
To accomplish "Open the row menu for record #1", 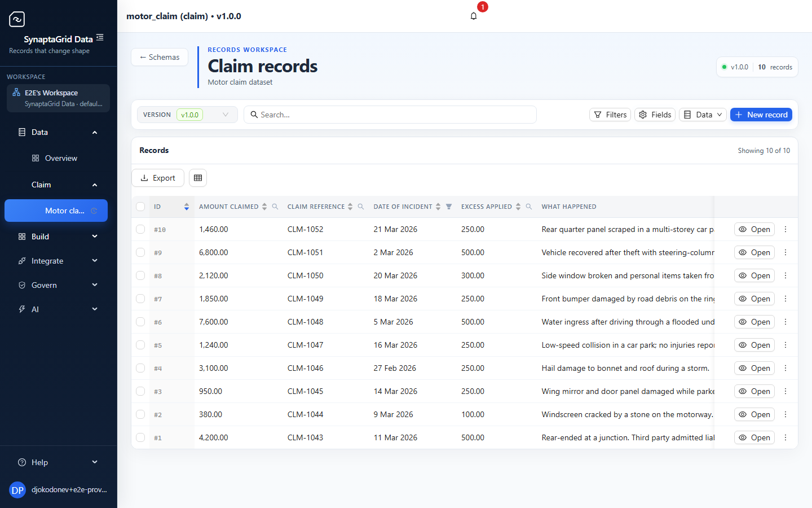I will (x=785, y=437).
